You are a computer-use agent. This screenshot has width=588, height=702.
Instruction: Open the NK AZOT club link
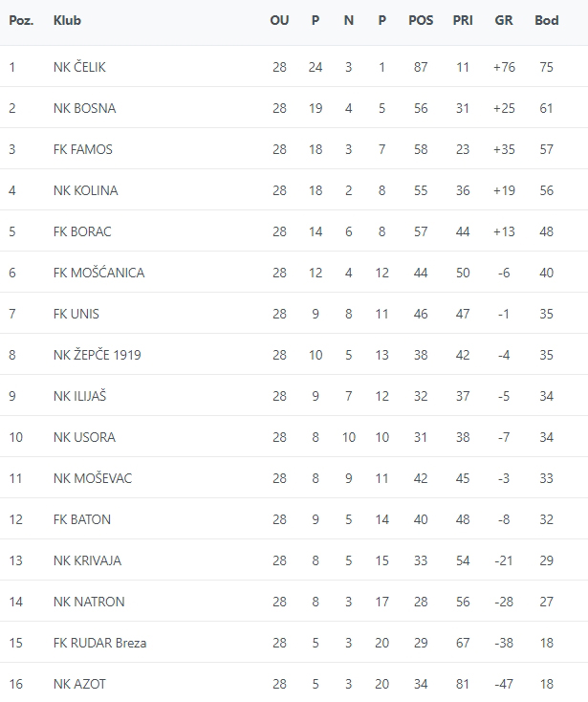[78, 684]
